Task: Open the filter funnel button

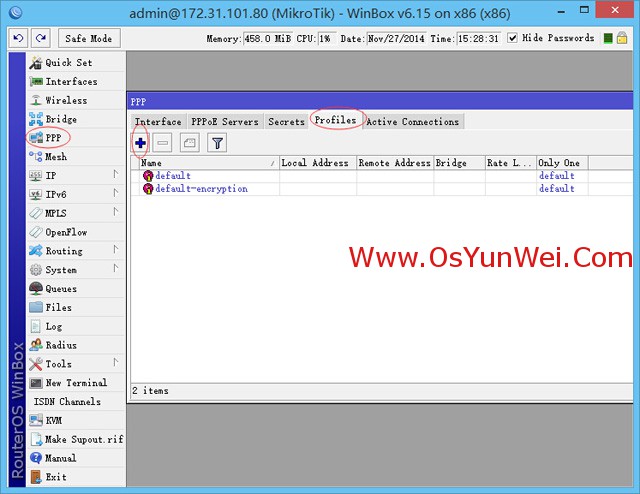Action: 217,143
